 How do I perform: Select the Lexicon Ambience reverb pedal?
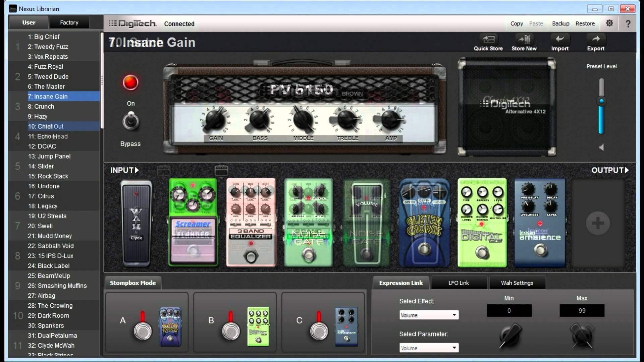[540, 223]
